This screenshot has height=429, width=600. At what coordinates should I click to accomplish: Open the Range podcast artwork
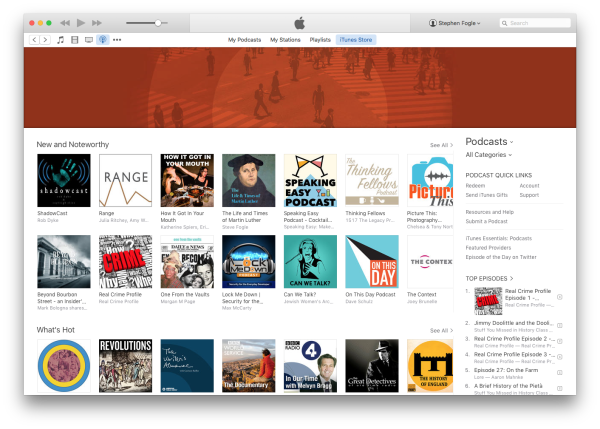pos(126,181)
